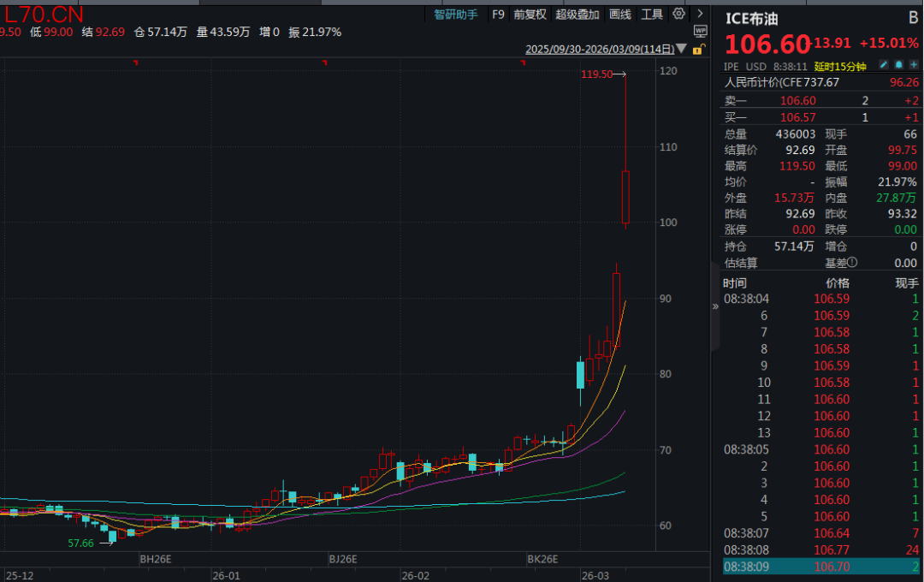Viewport: 924px width, 582px height.
Task: Select the highlighted 08:38:09 trade row
Action: [x=821, y=567]
